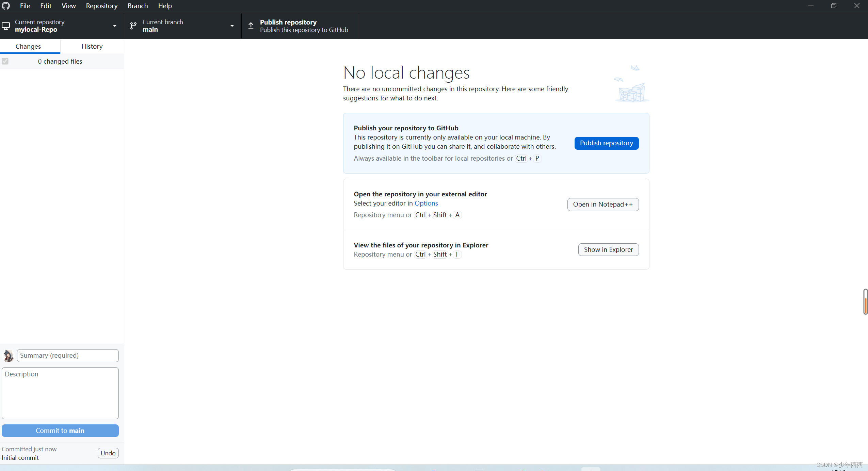Click the Commit to main button
The width and height of the screenshot is (868, 471).
click(x=60, y=431)
